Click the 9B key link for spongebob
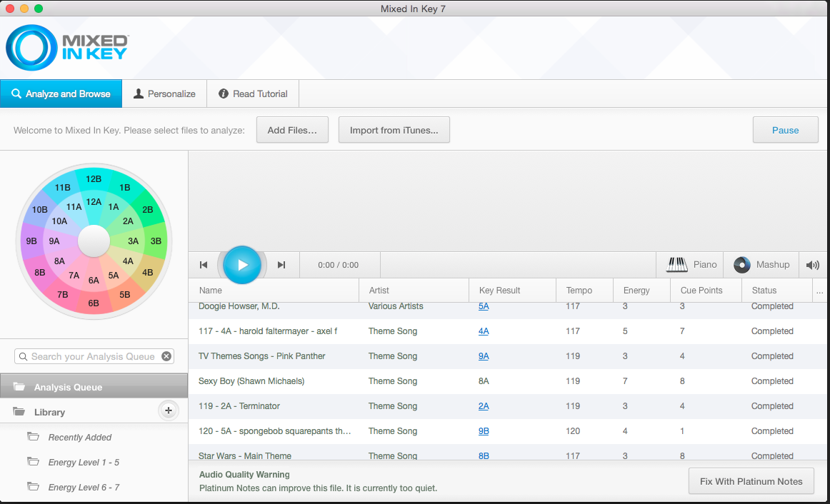This screenshot has height=504, width=830. (484, 431)
